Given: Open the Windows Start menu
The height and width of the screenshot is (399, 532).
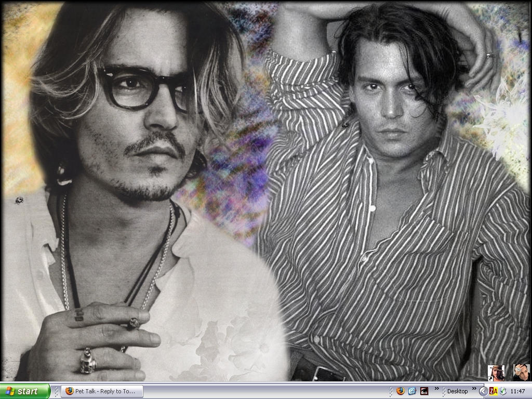Looking at the screenshot, I should [x=25, y=391].
